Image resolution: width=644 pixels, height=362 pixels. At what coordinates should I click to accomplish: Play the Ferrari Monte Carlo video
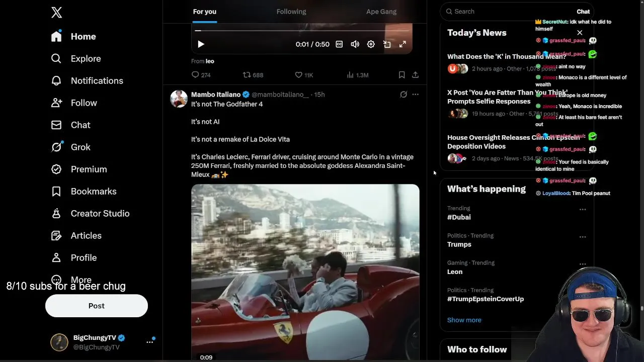click(305, 272)
